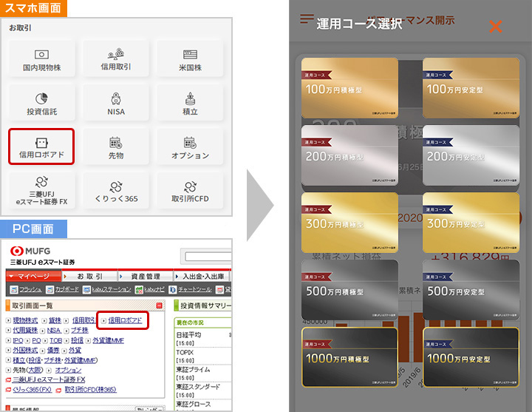Screen dimensions: 532x412
Task: Click 東証スタンダード market row
Action: coord(203,391)
